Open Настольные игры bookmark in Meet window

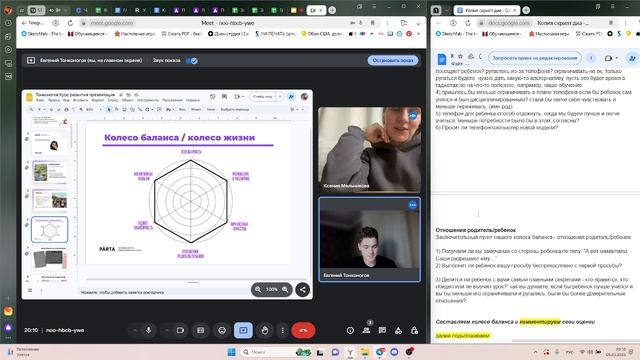pyautogui.click(x=135, y=33)
